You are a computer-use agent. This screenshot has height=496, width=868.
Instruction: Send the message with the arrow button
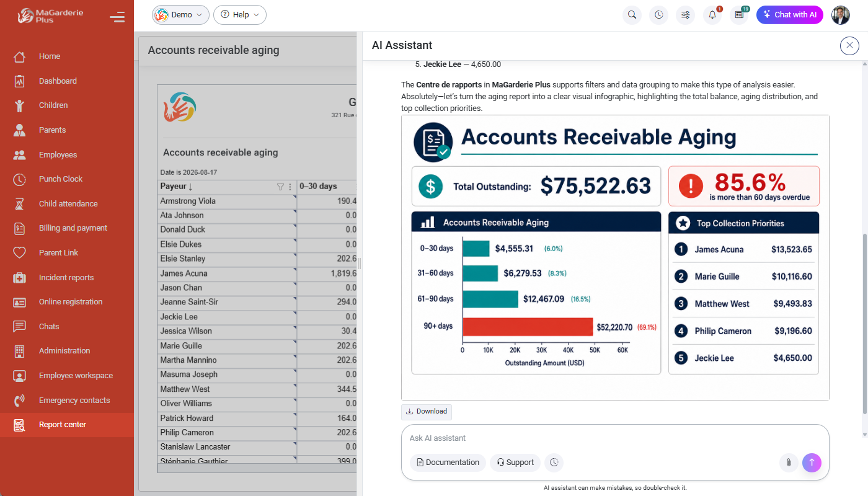(812, 463)
